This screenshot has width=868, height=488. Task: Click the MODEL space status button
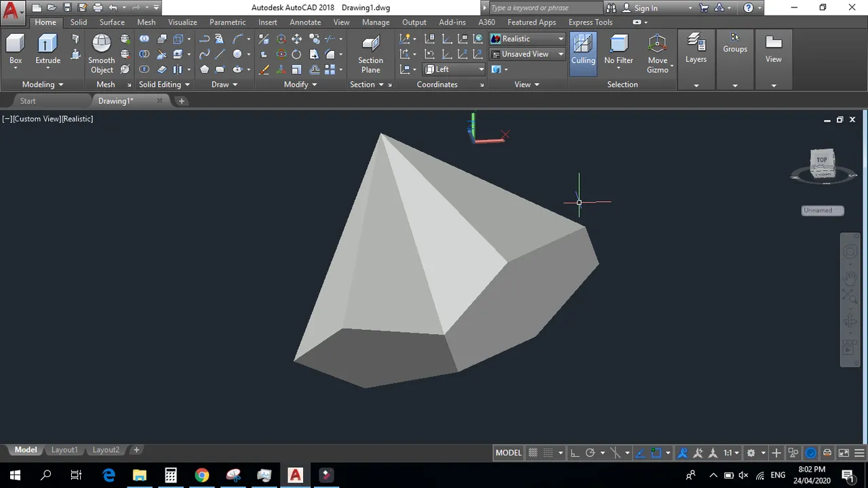(x=509, y=453)
